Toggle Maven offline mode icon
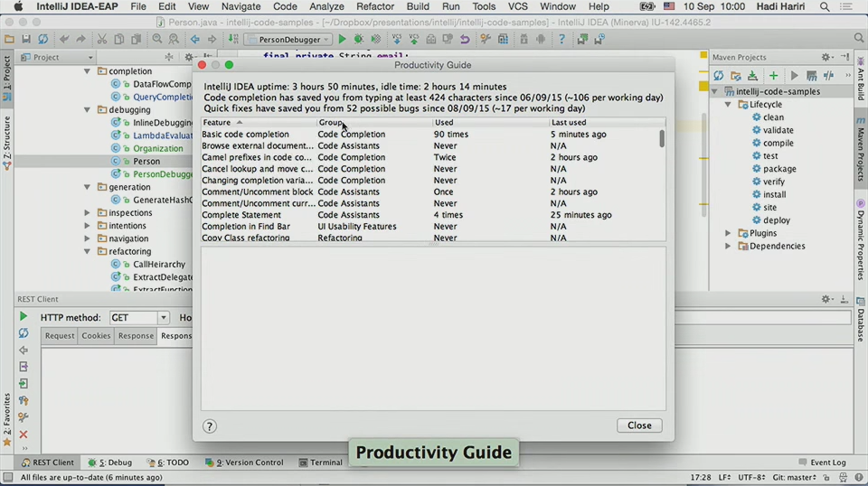This screenshot has width=868, height=486. pos(829,76)
